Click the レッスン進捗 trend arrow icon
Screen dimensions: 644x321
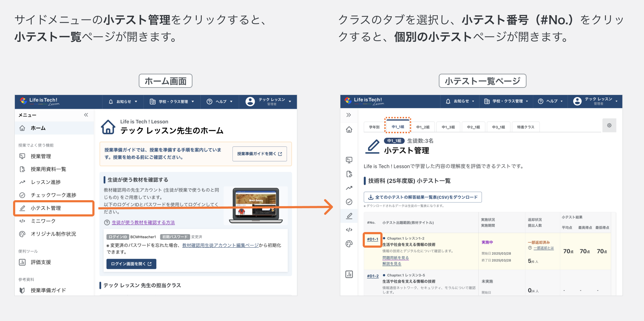click(22, 182)
